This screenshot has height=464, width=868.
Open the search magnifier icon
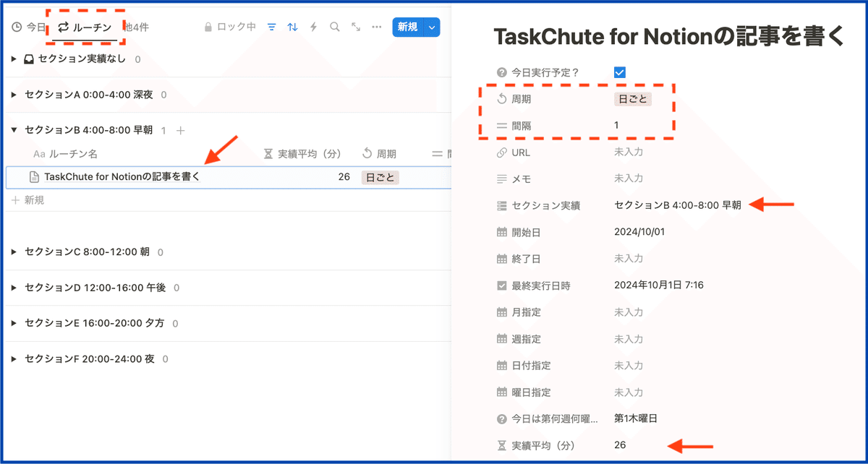[x=334, y=27]
